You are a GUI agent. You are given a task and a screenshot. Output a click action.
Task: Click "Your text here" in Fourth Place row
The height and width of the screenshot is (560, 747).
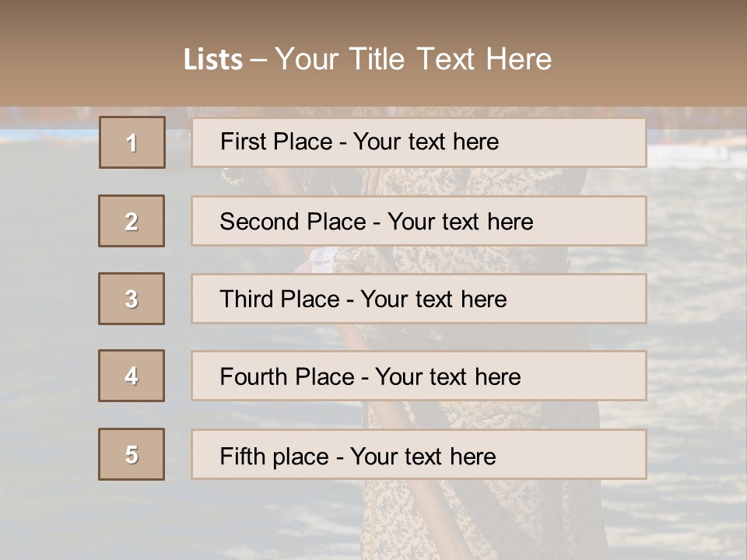click(447, 377)
